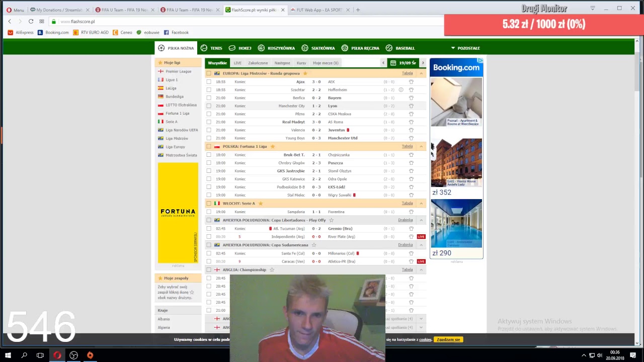
Task: Collapse the Anglia Championship section
Action: pos(421,270)
